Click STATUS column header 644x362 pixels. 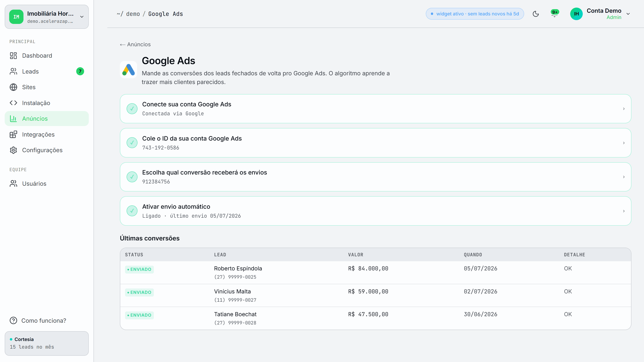134,255
